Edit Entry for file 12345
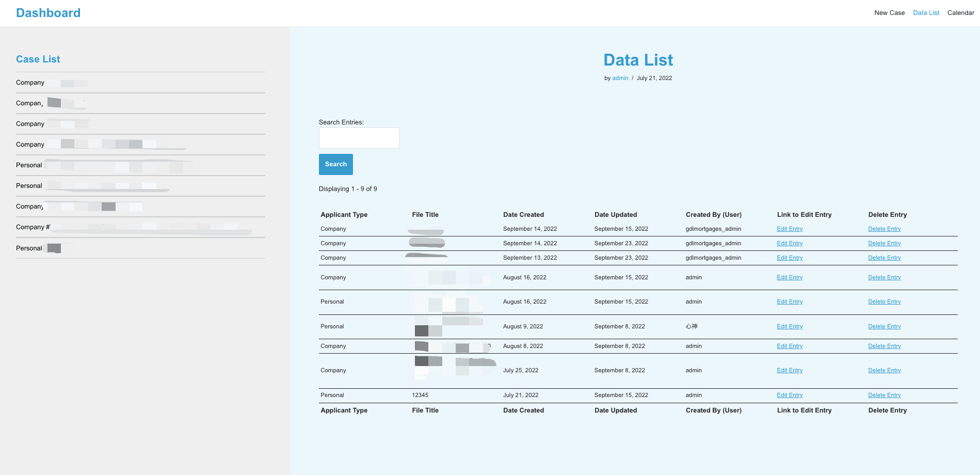The height and width of the screenshot is (475, 980). coord(790,395)
